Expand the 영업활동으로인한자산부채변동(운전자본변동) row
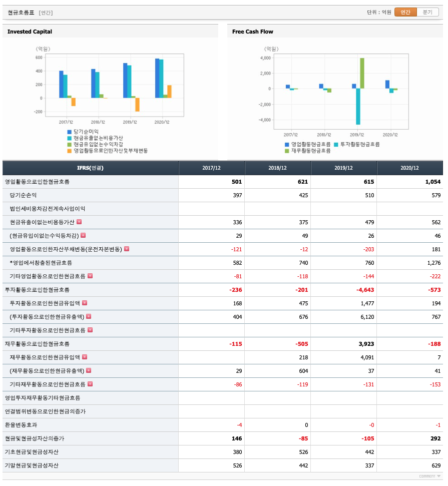Screen dimensions: 448x486 (x=127, y=249)
